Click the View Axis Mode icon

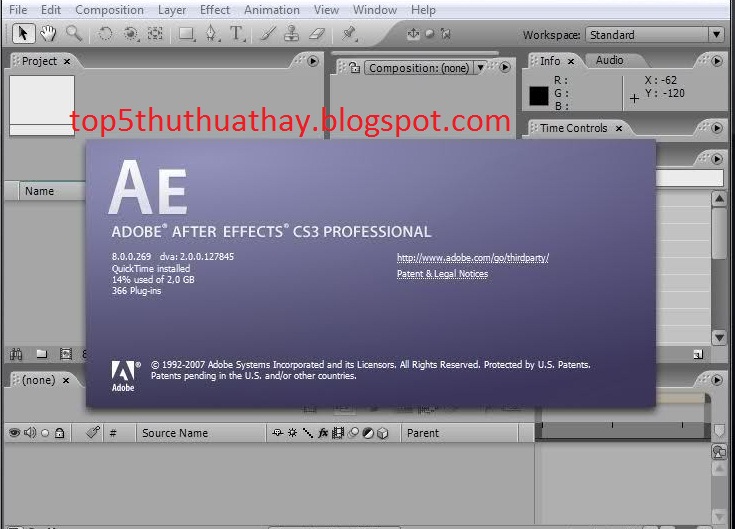pos(445,34)
